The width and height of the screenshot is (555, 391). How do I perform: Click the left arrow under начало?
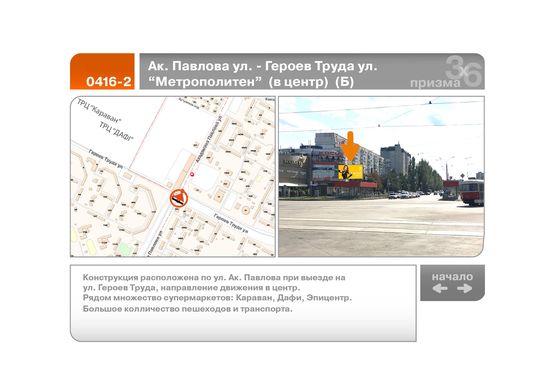pyautogui.click(x=440, y=288)
